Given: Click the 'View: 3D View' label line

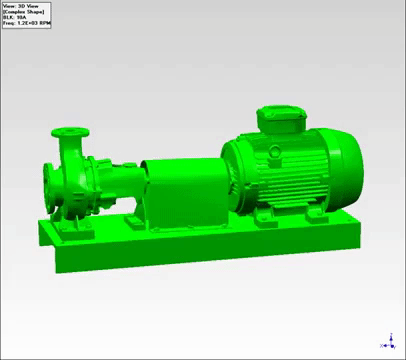Looking at the screenshot, I should (21, 6).
